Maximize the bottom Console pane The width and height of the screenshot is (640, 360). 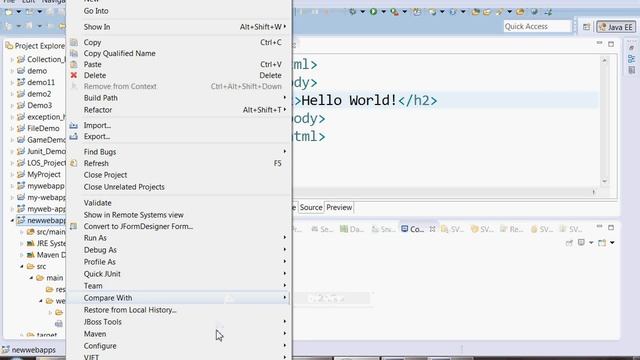611,227
